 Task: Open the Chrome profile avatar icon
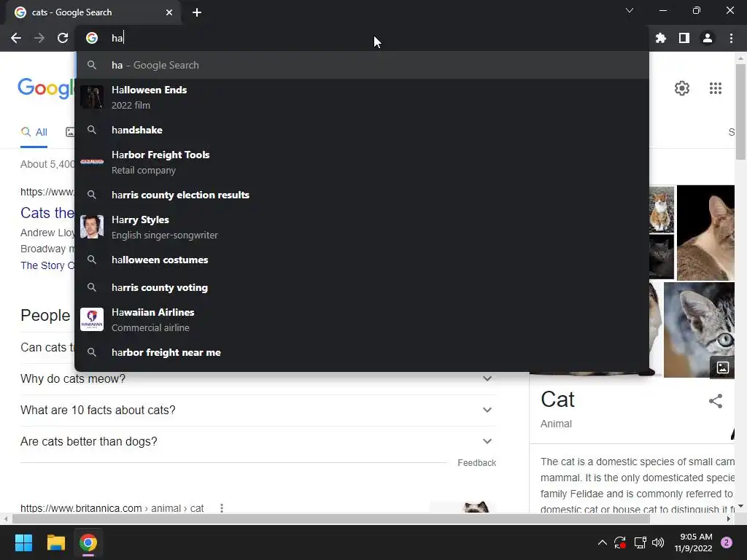pyautogui.click(x=708, y=38)
